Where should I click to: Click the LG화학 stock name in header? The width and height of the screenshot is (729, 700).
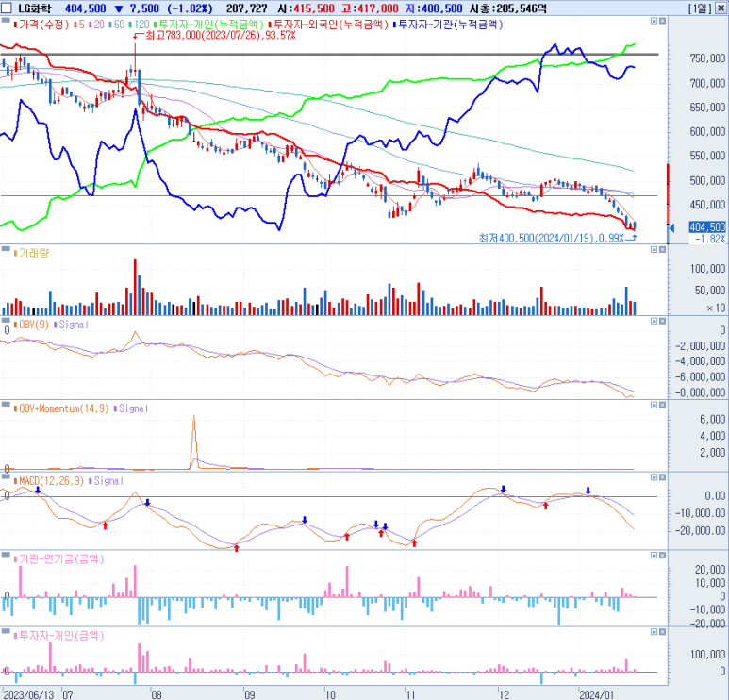click(x=35, y=8)
